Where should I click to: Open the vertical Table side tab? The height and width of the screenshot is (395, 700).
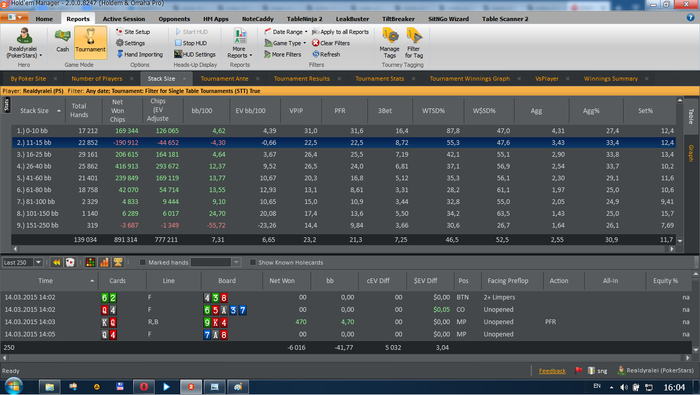tap(691, 116)
